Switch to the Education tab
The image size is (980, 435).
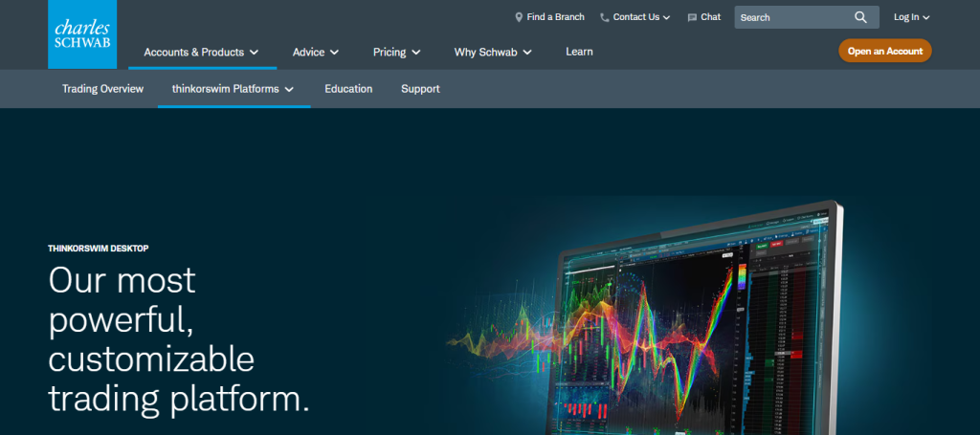pyautogui.click(x=348, y=89)
